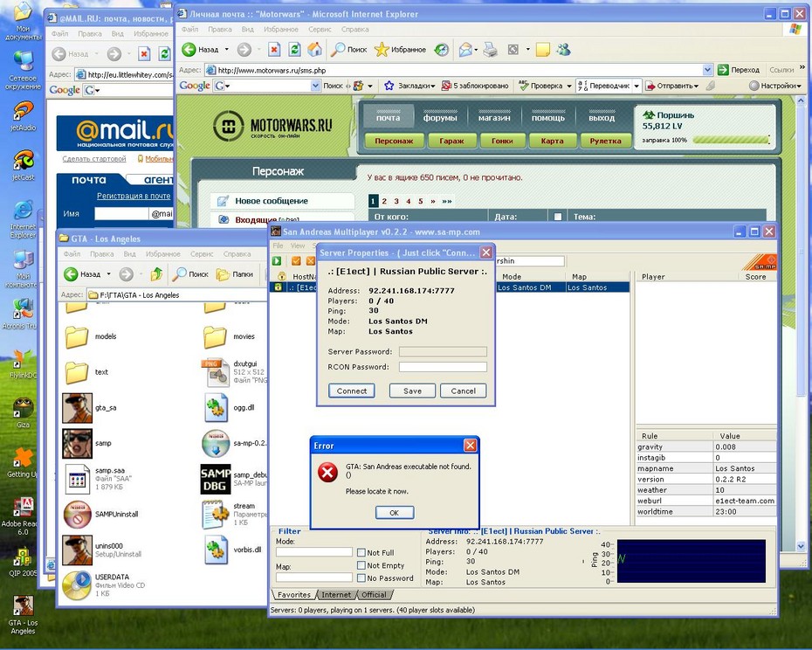Click orange X Delete Server icon in SA-MP
This screenshot has width=812, height=650.
[310, 260]
